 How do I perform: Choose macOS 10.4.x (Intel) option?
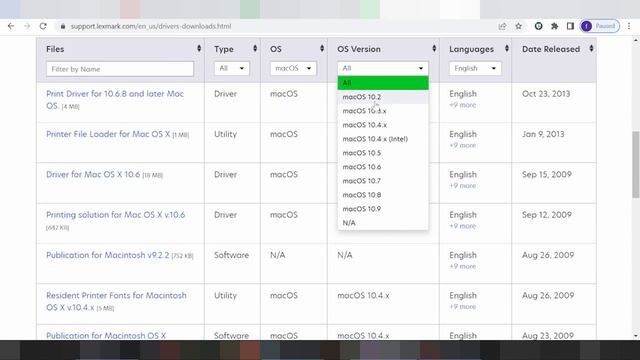tap(383, 139)
